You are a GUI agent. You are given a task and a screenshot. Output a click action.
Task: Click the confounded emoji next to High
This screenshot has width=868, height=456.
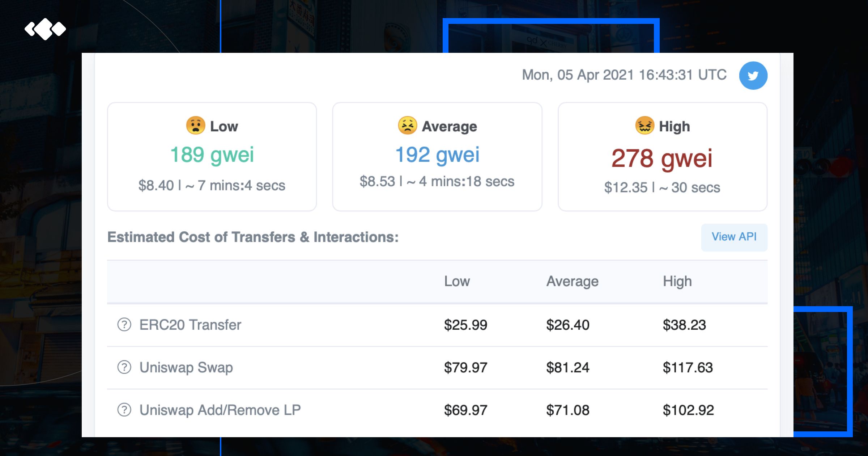(x=644, y=126)
